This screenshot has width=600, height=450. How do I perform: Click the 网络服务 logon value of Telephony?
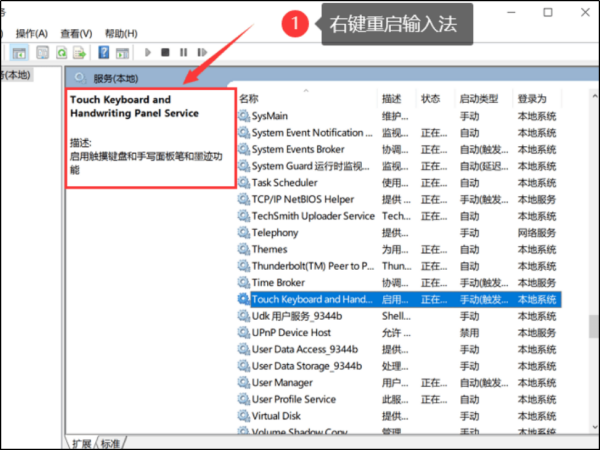pos(537,233)
